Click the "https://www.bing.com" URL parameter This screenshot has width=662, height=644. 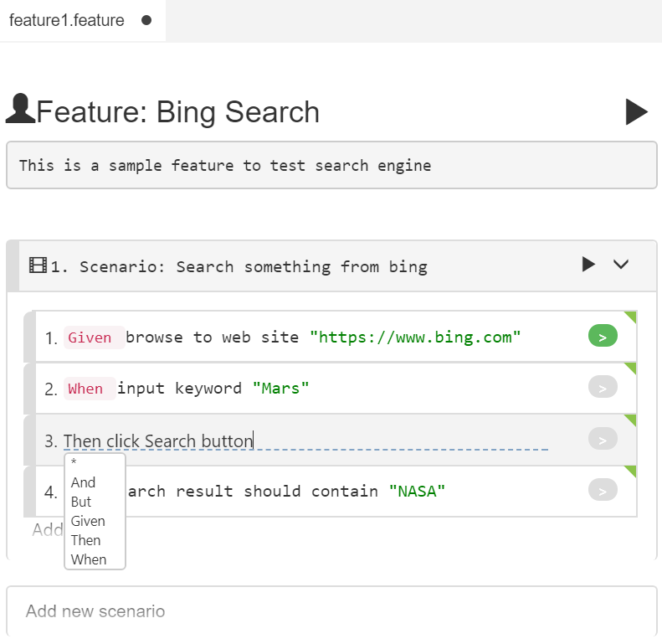point(415,337)
